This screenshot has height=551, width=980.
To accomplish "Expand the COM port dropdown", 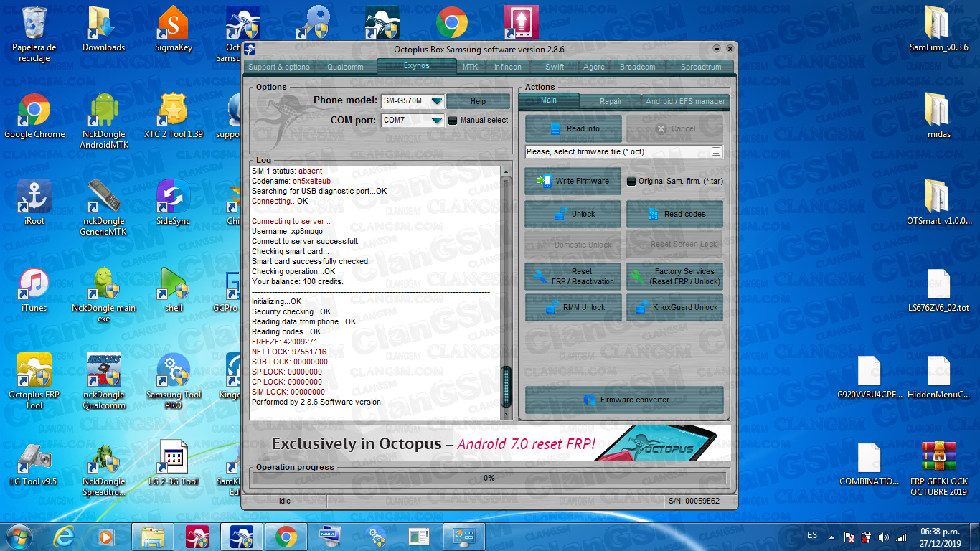I will point(436,121).
